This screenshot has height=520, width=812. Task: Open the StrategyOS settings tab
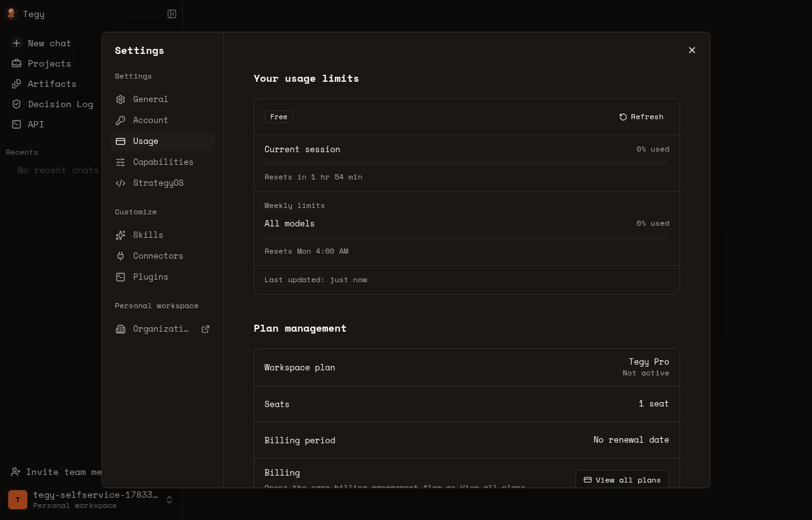coord(162,183)
